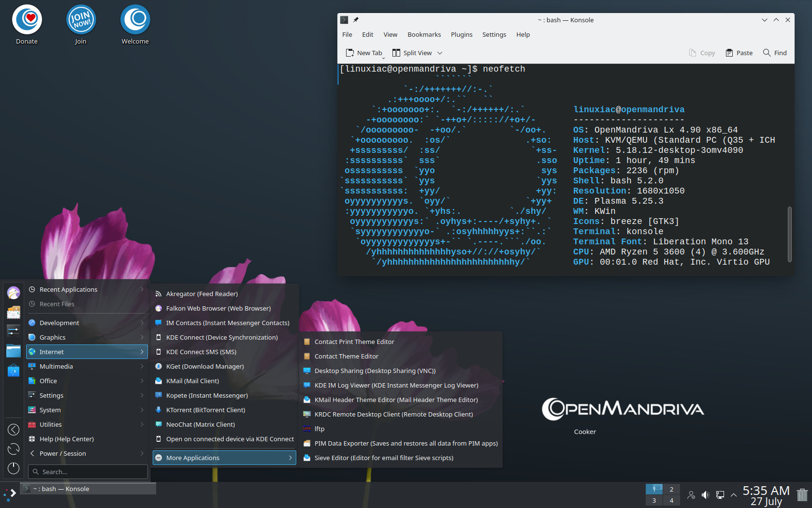812x508 pixels.
Task: Expand the Development category
Action: coord(87,323)
